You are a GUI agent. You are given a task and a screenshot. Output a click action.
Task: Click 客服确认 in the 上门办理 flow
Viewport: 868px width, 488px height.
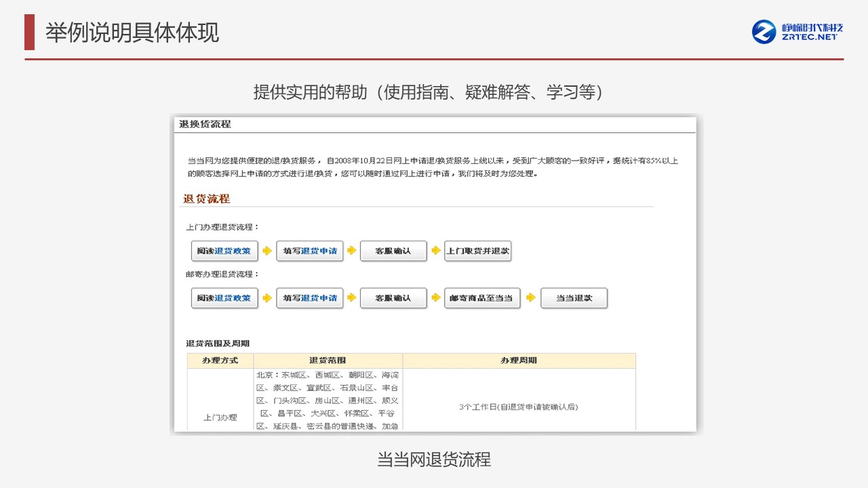(394, 251)
